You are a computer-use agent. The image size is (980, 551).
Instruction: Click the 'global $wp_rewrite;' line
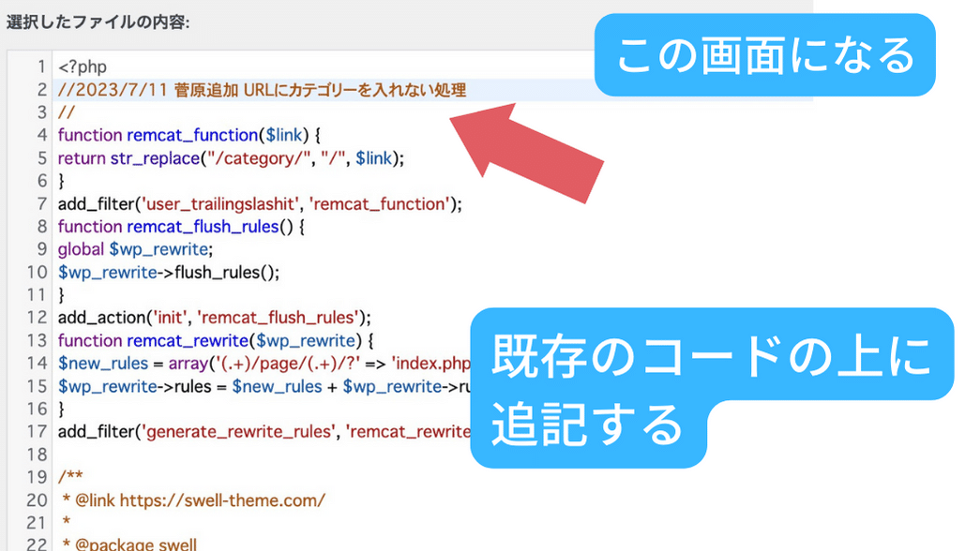[x=135, y=249]
